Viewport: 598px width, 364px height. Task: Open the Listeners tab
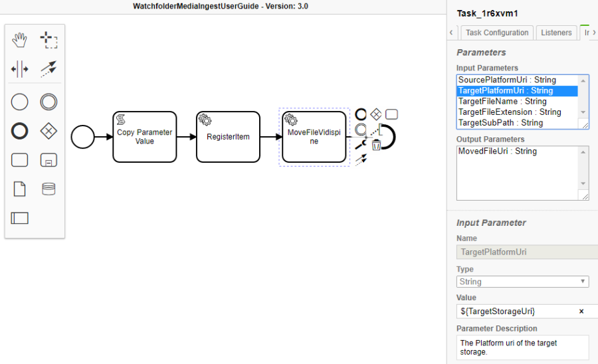556,33
